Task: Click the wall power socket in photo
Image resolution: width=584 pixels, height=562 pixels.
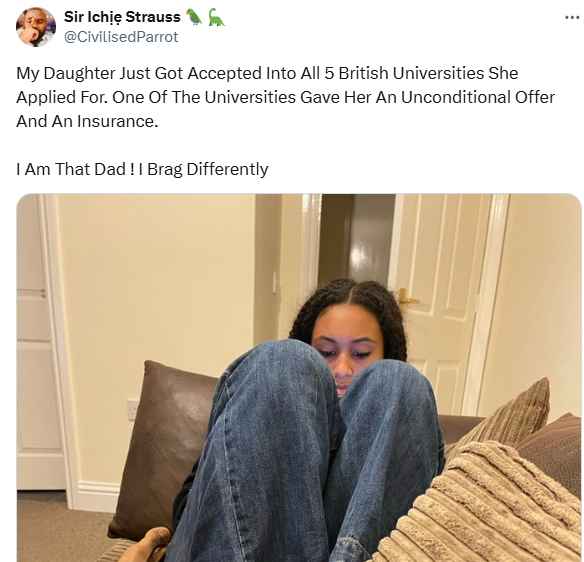Action: click(x=132, y=409)
